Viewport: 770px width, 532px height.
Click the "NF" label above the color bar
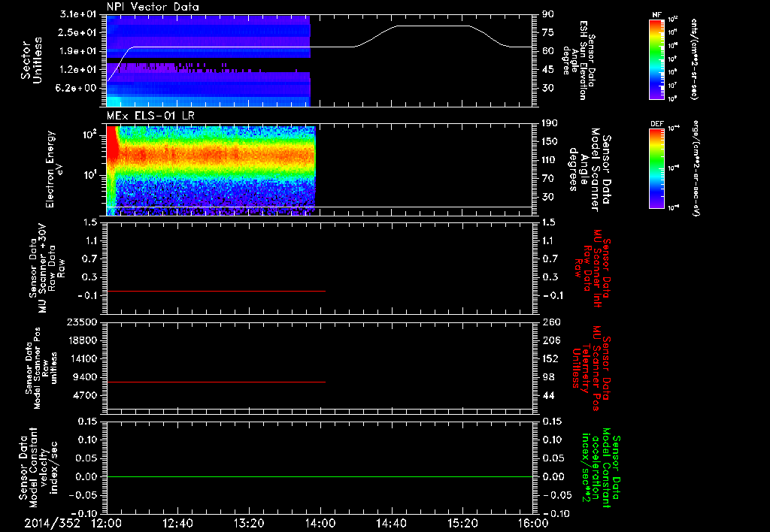click(x=656, y=15)
